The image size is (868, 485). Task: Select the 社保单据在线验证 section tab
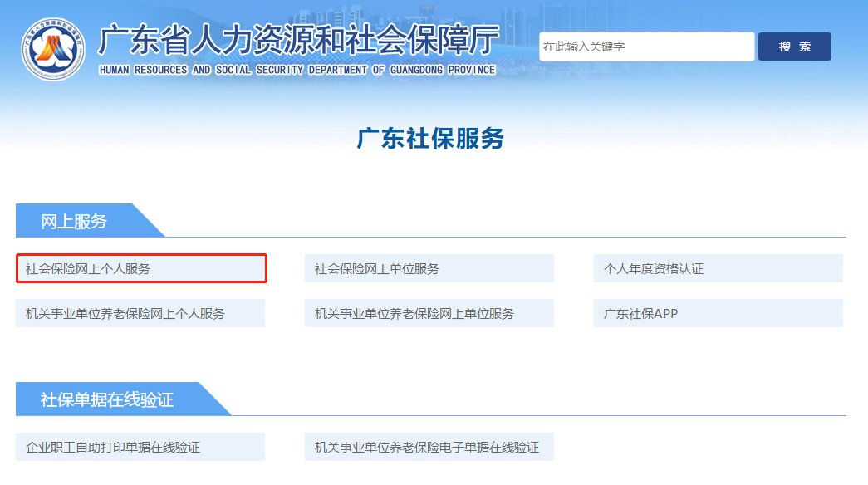click(x=107, y=399)
